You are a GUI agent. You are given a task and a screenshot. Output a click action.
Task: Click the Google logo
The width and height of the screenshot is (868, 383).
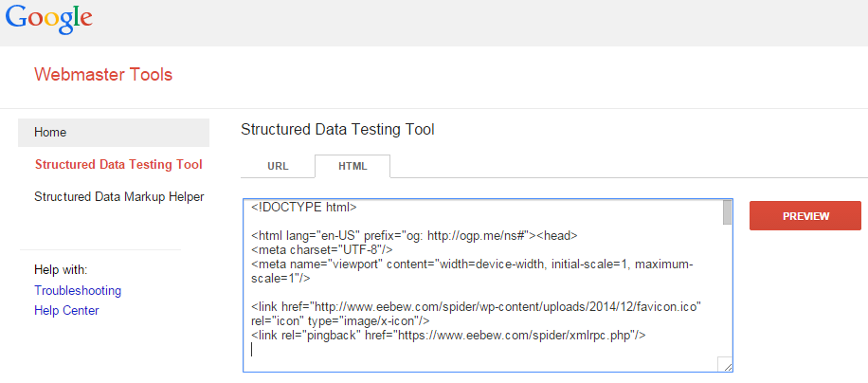[48, 21]
